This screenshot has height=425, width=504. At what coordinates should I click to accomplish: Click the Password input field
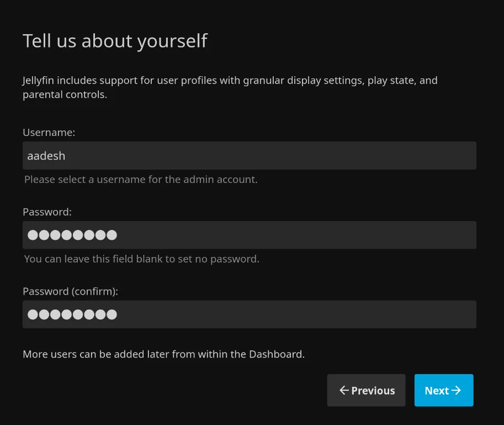click(249, 235)
